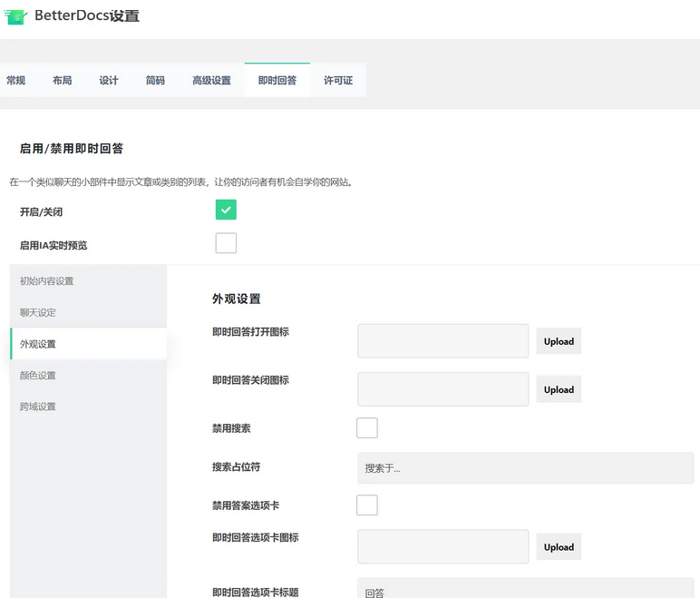The image size is (700, 598).
Task: Enable the 启用IA实时预览 checkbox
Action: [x=226, y=243]
